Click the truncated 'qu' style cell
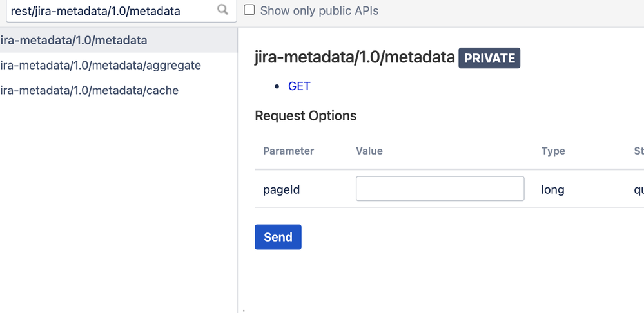The width and height of the screenshot is (644, 313). [x=638, y=190]
